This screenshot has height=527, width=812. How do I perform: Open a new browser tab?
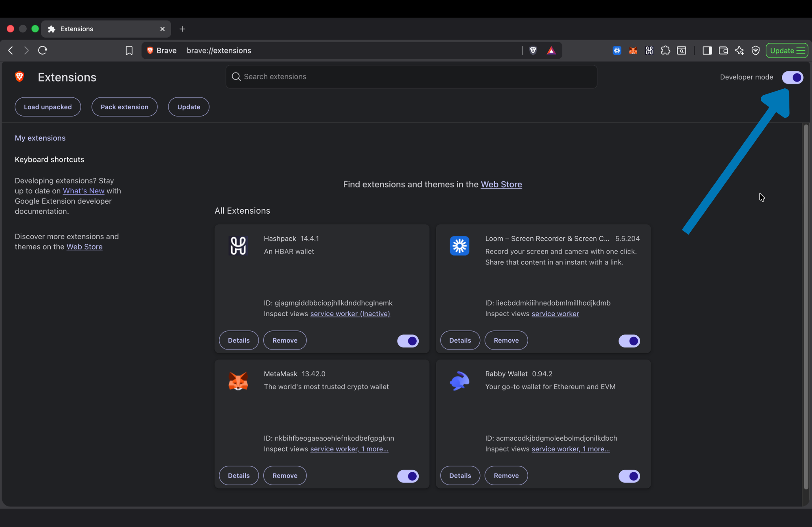[182, 29]
